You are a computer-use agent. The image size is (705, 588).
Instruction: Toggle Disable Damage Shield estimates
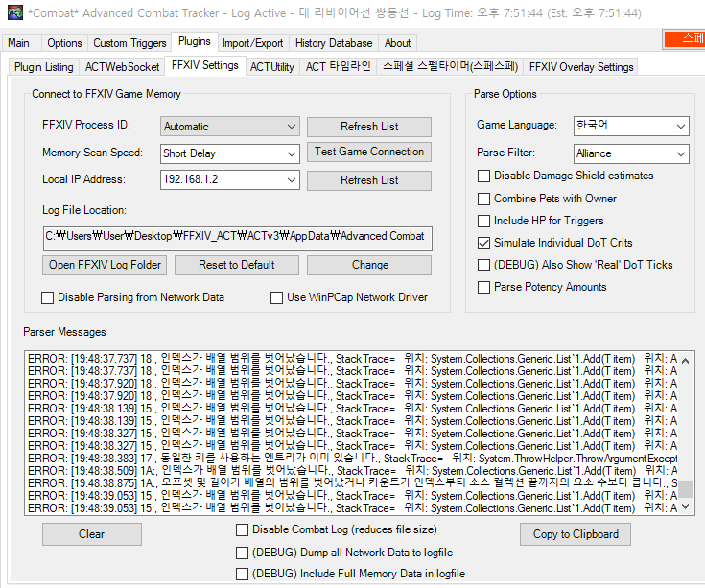pyautogui.click(x=483, y=176)
